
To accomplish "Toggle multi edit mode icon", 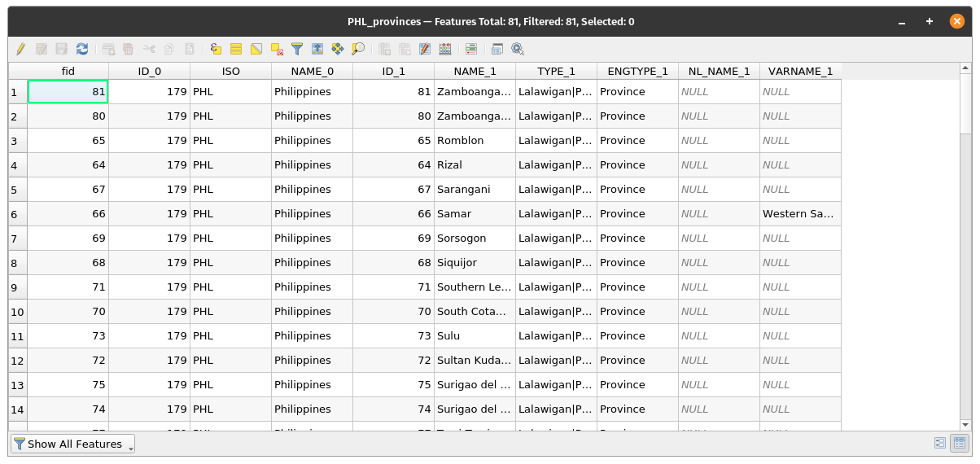I will pos(42,49).
